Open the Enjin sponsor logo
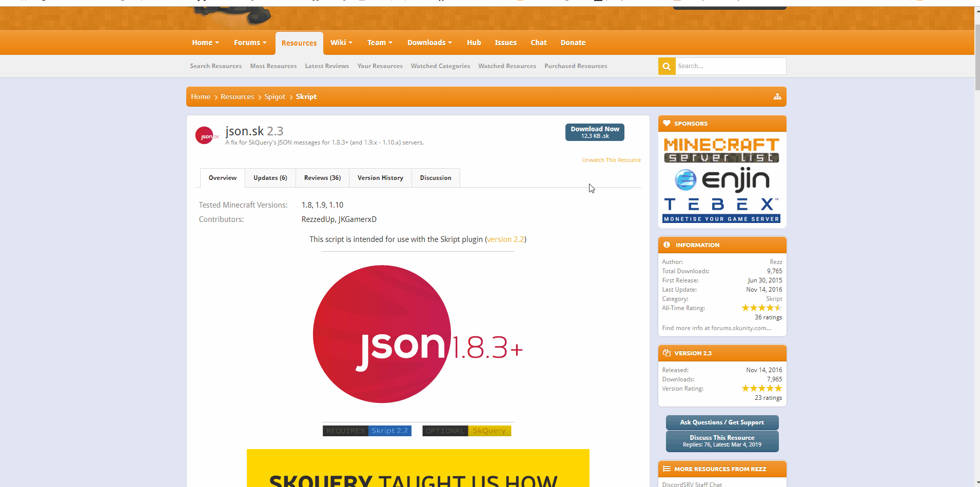980x487 pixels. click(x=722, y=180)
